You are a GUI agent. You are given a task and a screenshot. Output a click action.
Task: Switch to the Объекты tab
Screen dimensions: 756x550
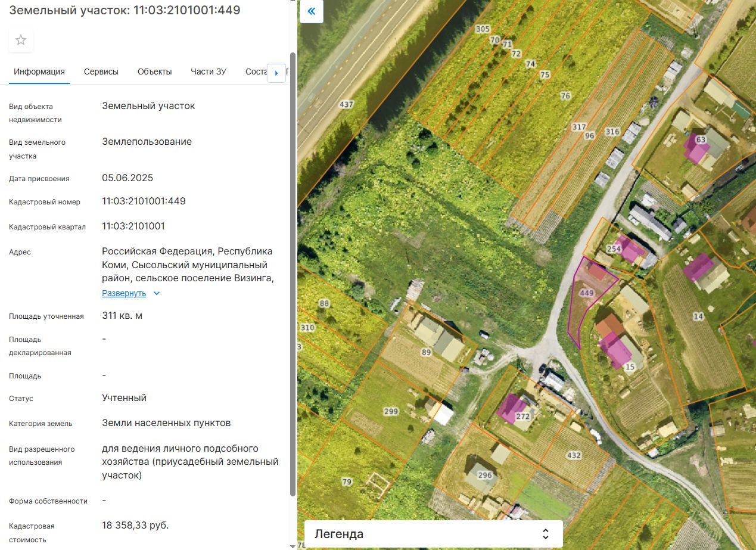pos(154,72)
